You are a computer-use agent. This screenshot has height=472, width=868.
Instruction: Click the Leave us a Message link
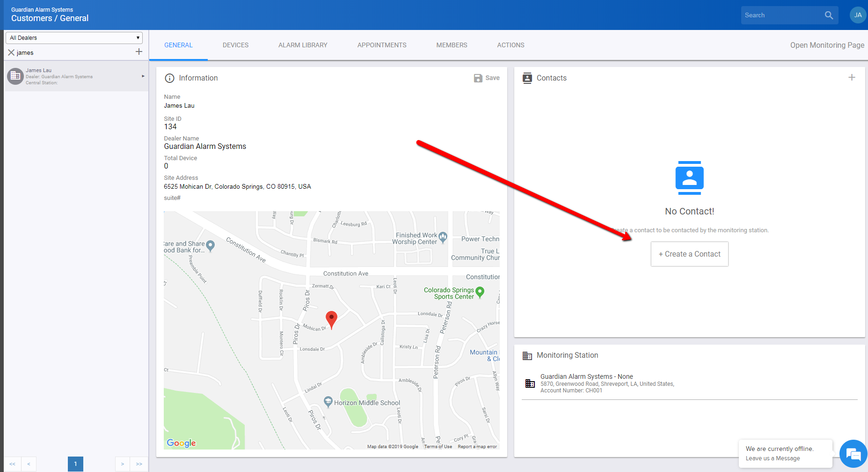coord(773,458)
